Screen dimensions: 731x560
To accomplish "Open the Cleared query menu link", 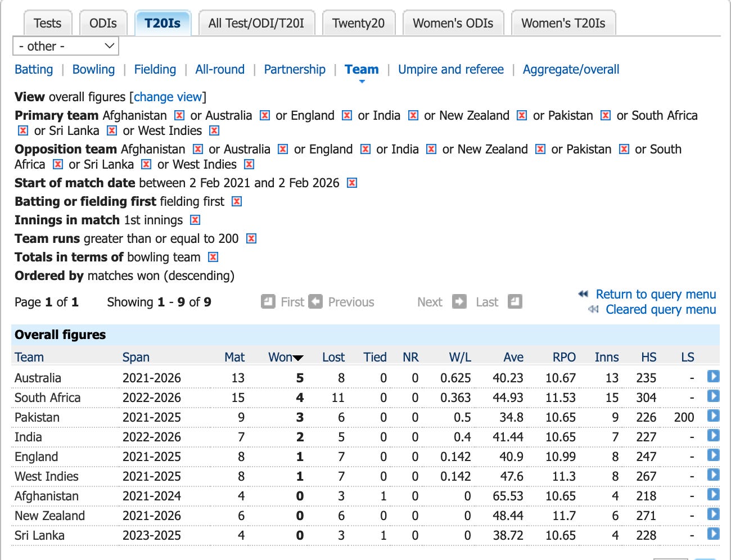I will [x=661, y=309].
